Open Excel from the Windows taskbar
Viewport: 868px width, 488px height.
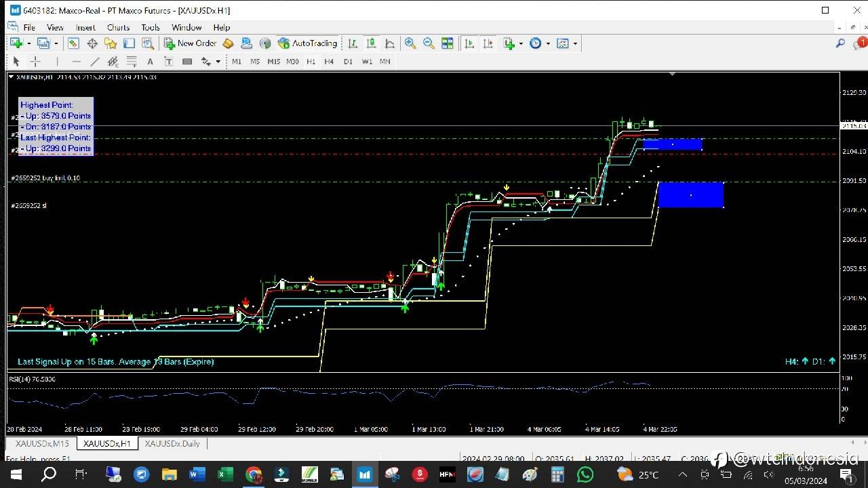(x=225, y=474)
